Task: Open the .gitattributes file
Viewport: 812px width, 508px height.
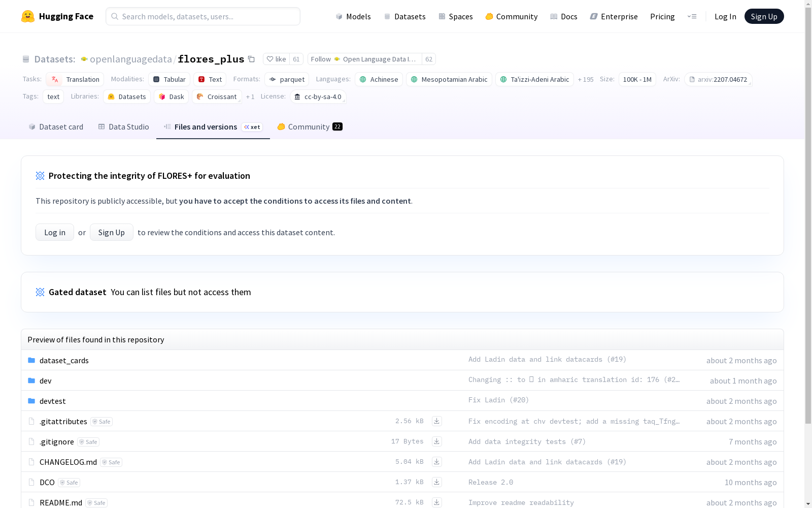Action: [x=63, y=421]
